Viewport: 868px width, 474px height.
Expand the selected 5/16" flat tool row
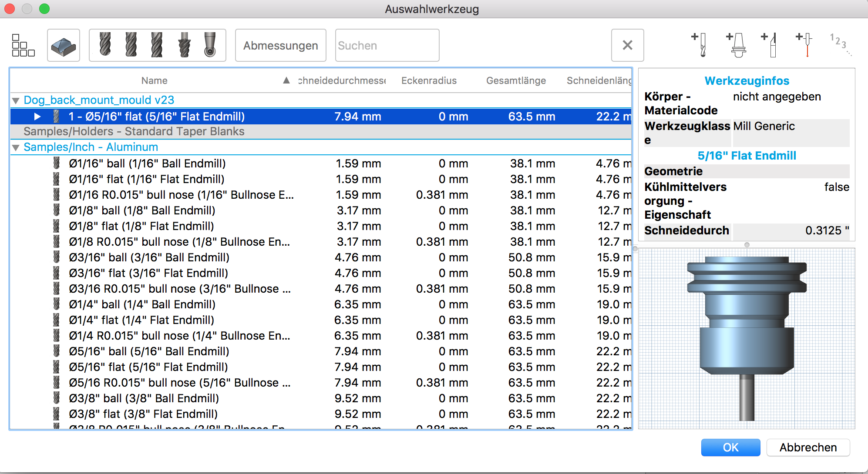pyautogui.click(x=37, y=117)
